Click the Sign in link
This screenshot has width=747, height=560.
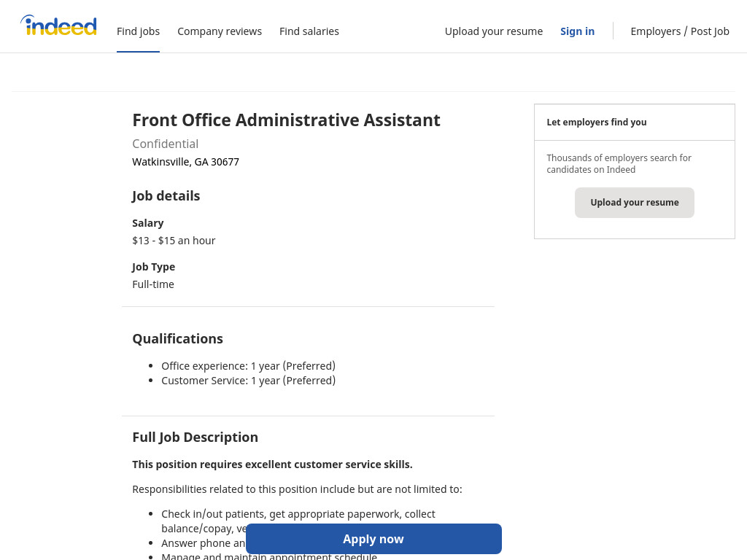coord(578,31)
